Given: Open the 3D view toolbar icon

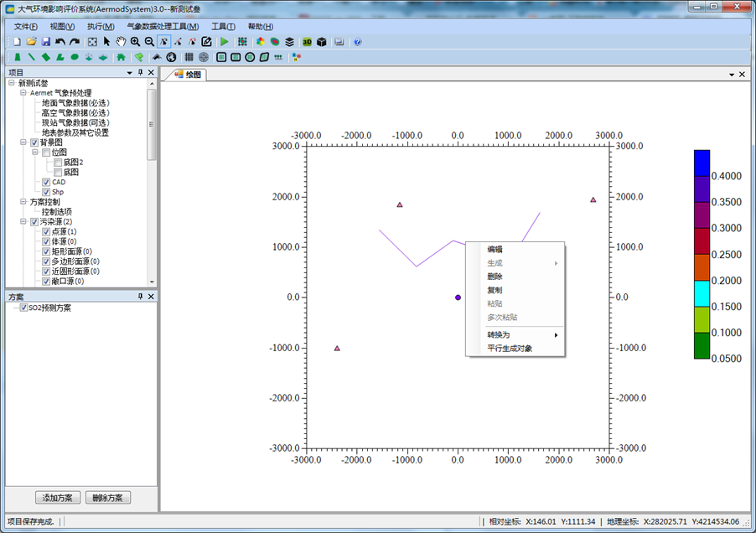Looking at the screenshot, I should [x=307, y=41].
